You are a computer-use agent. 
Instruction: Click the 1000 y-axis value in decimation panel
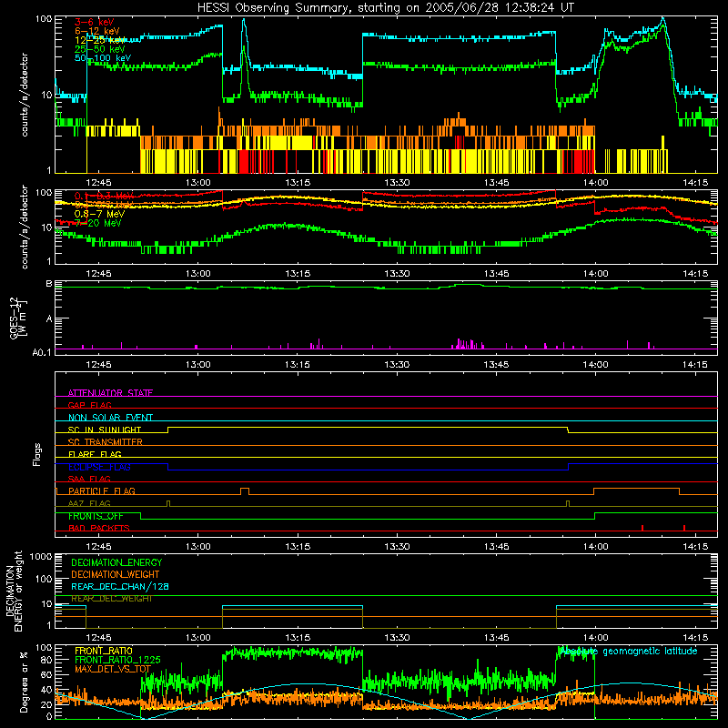41,557
